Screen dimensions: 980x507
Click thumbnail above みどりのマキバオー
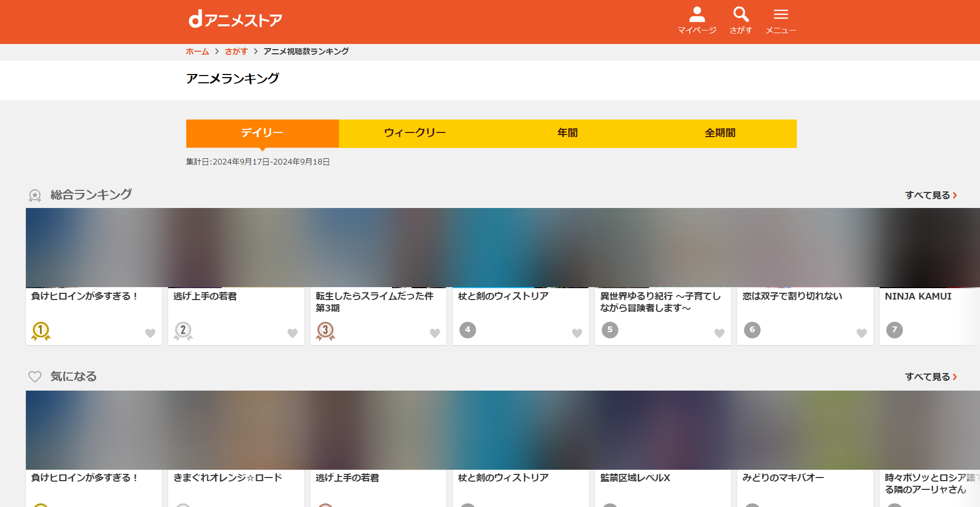[805, 430]
